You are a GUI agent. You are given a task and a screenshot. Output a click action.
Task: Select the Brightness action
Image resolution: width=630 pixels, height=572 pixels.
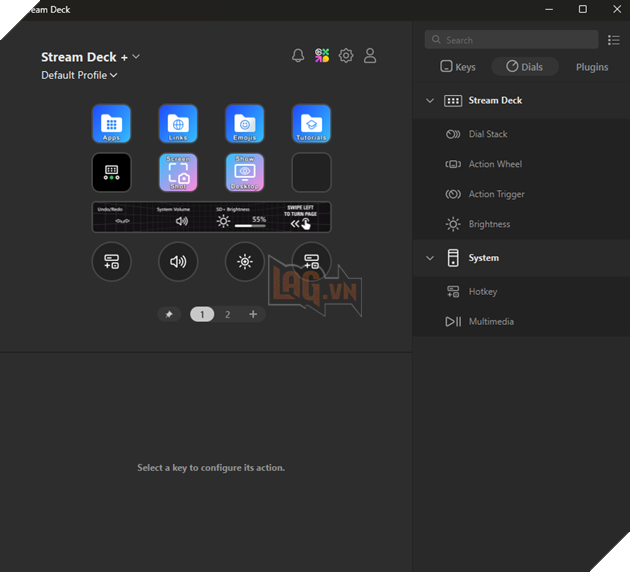[521, 224]
